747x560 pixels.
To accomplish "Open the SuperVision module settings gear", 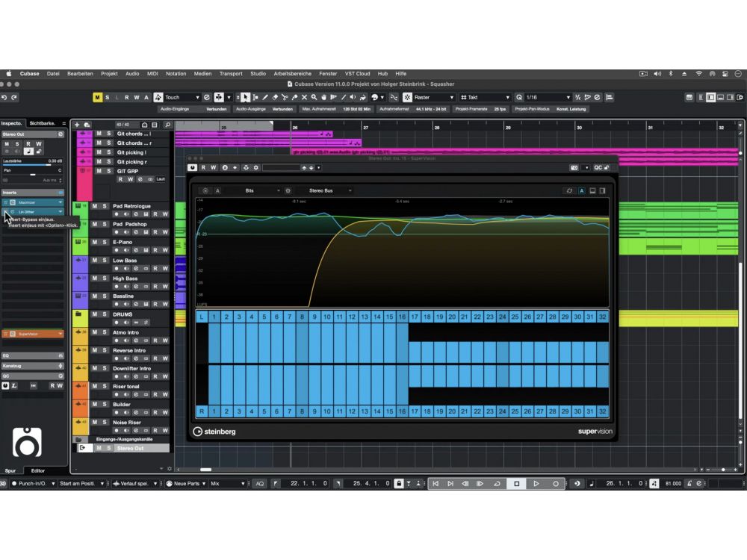I will 288,190.
